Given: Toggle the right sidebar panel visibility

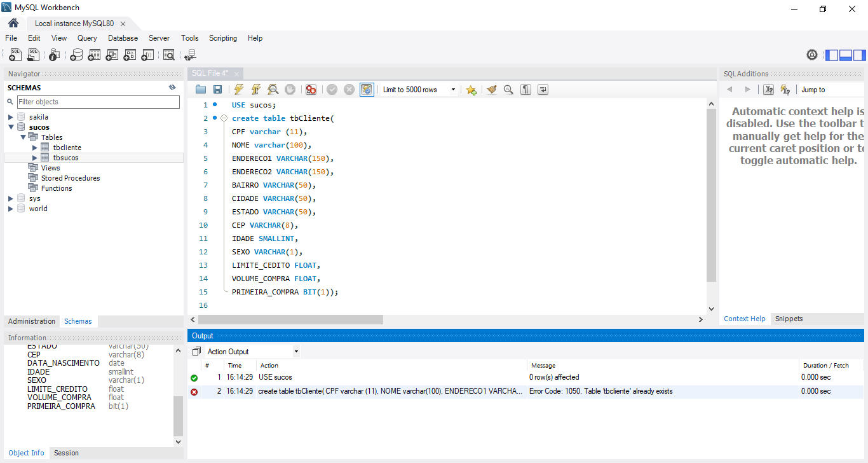Looking at the screenshot, I should [859, 55].
